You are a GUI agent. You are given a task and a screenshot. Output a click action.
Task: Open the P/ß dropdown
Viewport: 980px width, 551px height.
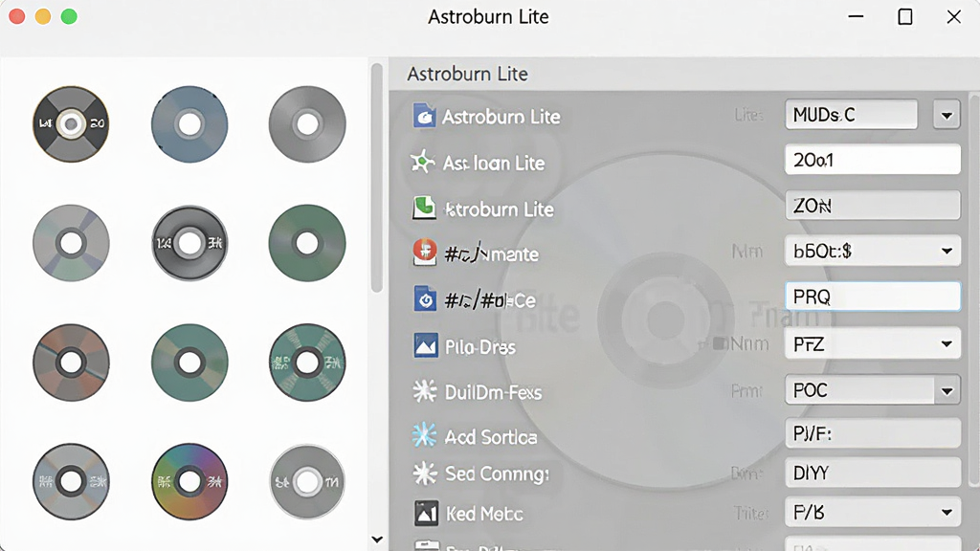coord(947,513)
